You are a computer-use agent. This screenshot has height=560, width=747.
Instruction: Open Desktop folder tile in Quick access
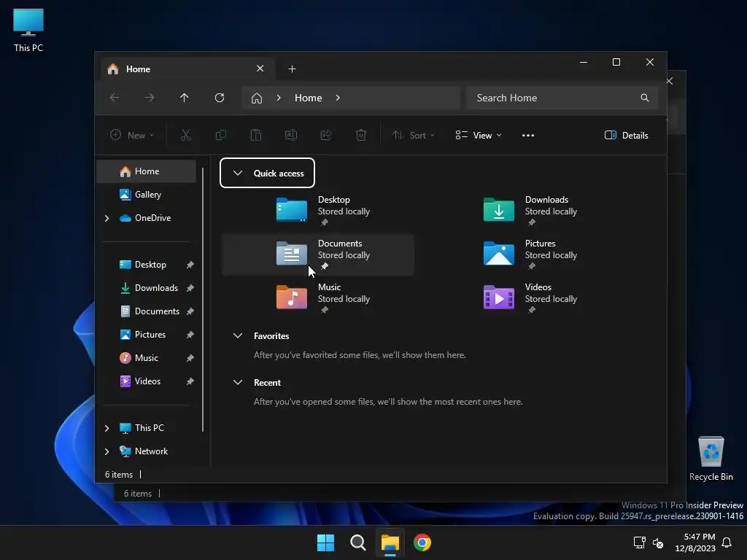[318, 211]
